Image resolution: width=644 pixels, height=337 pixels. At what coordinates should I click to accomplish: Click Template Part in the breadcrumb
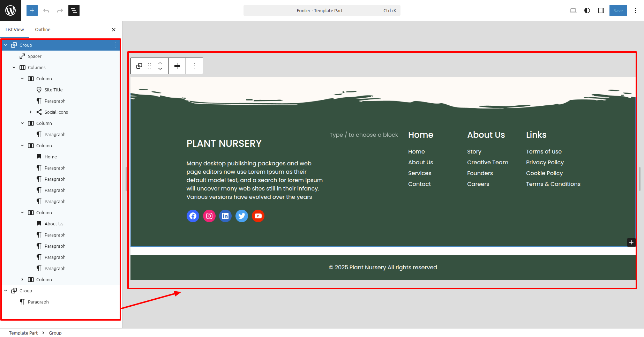coord(23,333)
